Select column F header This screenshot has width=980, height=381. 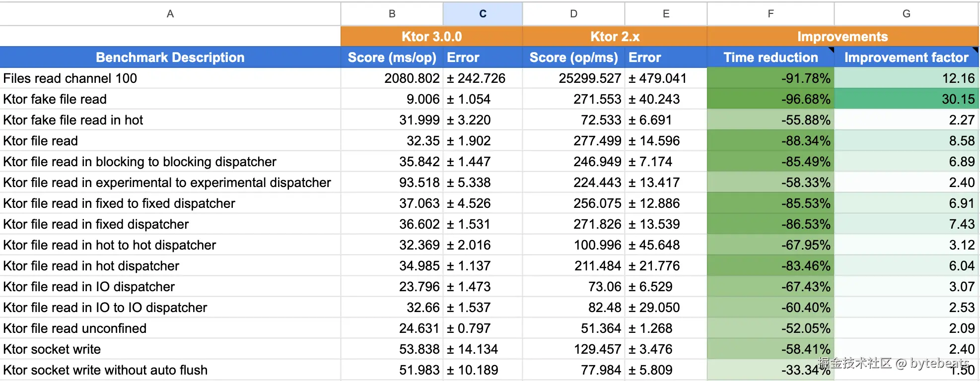(770, 14)
